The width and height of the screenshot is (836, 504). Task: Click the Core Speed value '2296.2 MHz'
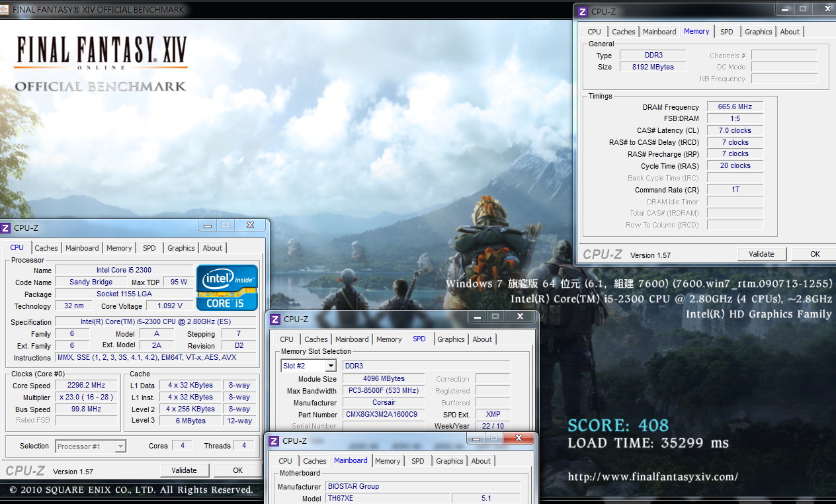click(x=87, y=385)
